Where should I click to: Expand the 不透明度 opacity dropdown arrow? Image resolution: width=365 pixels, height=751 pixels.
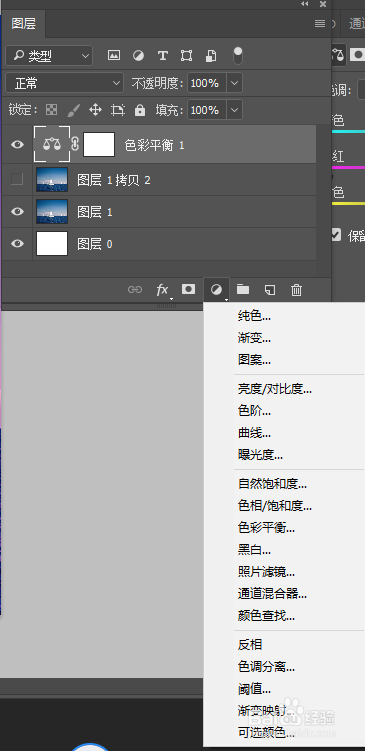coord(234,83)
